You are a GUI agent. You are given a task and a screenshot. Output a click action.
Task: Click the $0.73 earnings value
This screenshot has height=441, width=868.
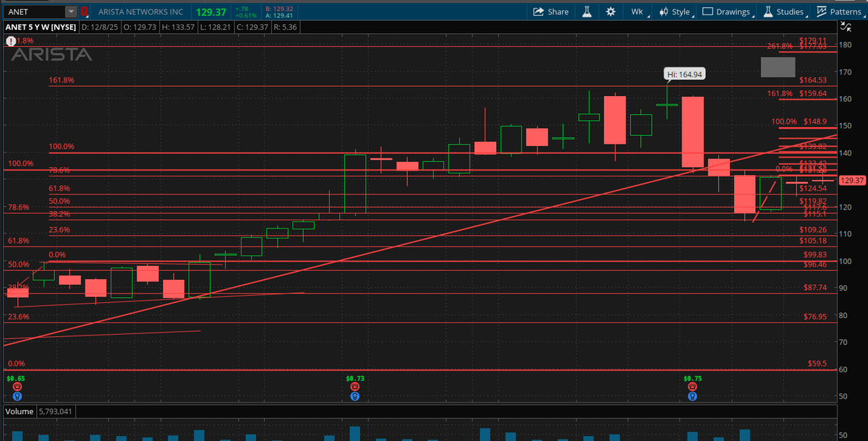[x=354, y=378]
